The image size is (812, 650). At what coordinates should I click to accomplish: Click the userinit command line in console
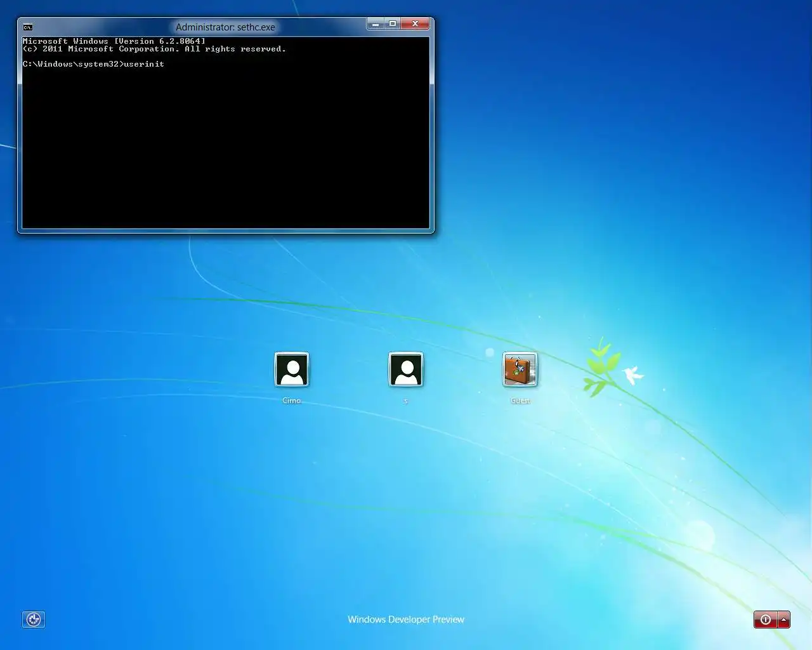pyautogui.click(x=93, y=64)
